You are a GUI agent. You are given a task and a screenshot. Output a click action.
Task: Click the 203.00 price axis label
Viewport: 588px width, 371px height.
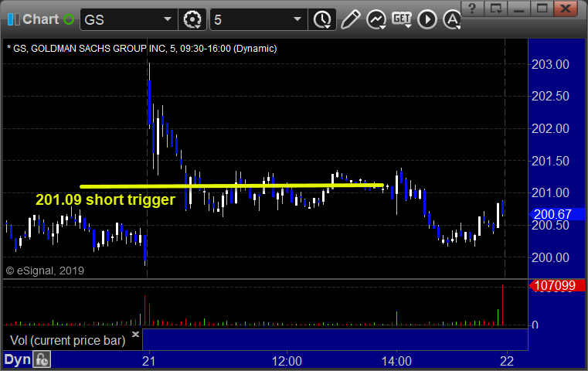[x=550, y=64]
